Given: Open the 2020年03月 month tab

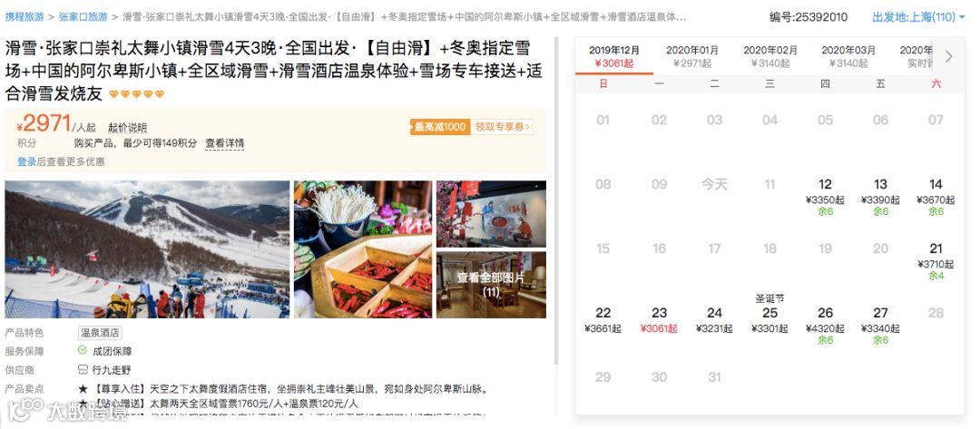Looking at the screenshot, I should pos(848,56).
